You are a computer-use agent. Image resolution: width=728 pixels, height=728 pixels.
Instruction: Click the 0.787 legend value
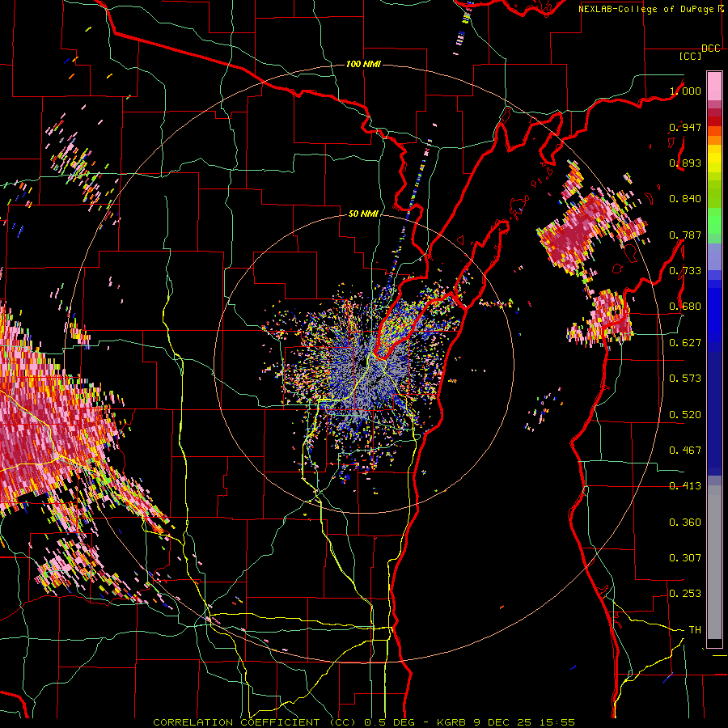coord(685,235)
